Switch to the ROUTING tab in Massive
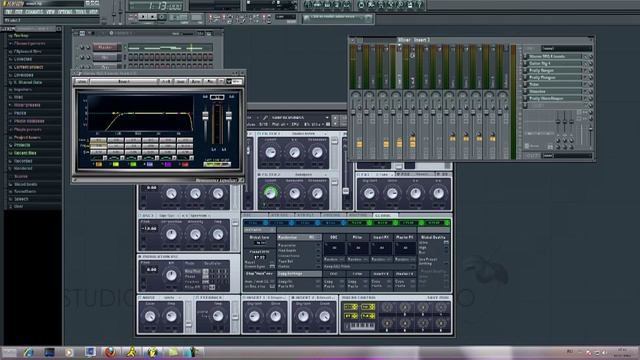 point(358,215)
